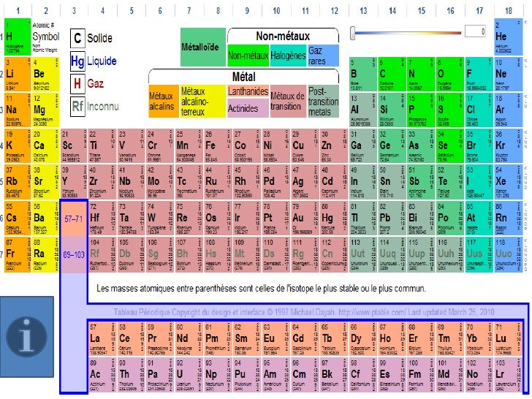
Task: Select the Hydrogen H element cell
Action: (x=18, y=37)
